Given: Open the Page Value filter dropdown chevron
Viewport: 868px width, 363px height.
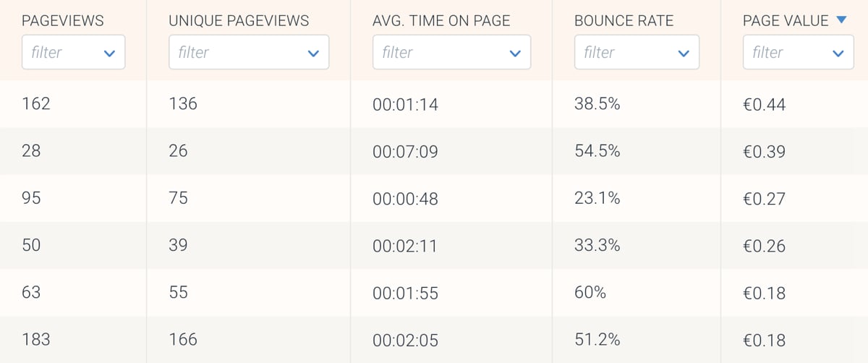Looking at the screenshot, I should point(838,53).
